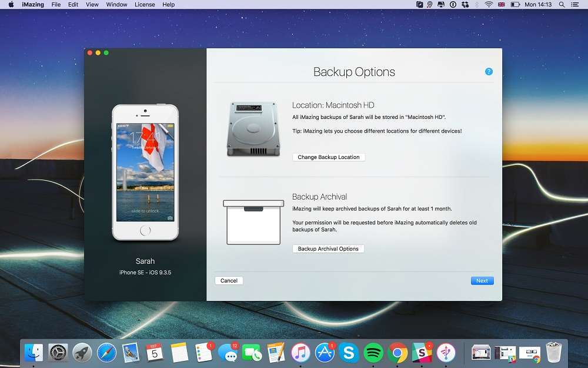Switch input source via the British flag icon
This screenshot has width=588, height=368.
click(x=500, y=4)
